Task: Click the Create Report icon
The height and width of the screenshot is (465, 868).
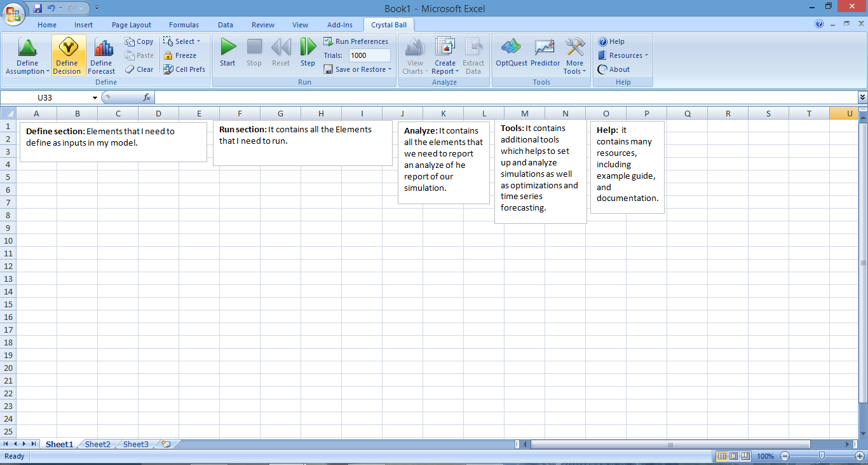Action: pyautogui.click(x=445, y=47)
